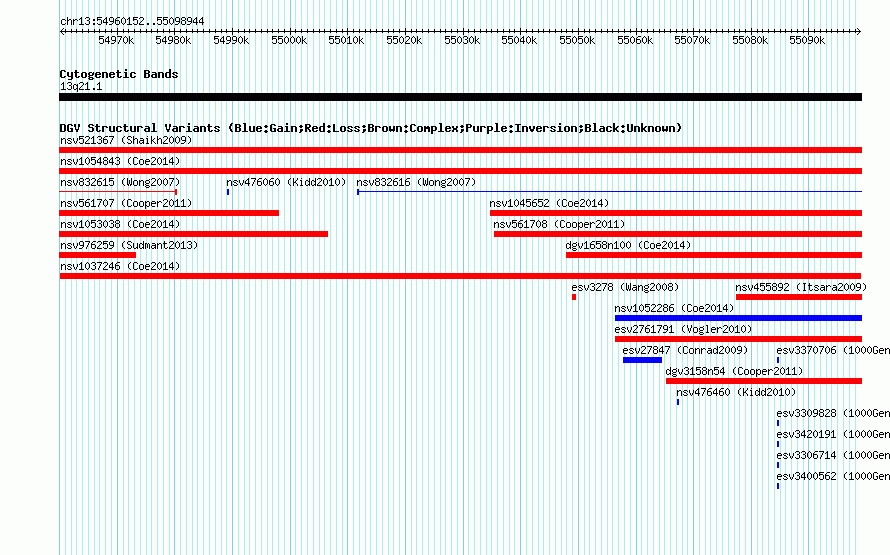Select esv3309828 (1000Gen variant label
The height and width of the screenshot is (555, 890).
tap(833, 413)
